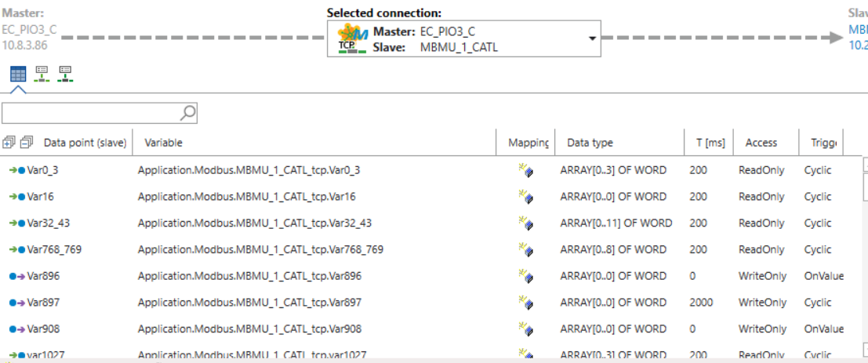
Task: Sort by the Data type column header
Action: (590, 143)
